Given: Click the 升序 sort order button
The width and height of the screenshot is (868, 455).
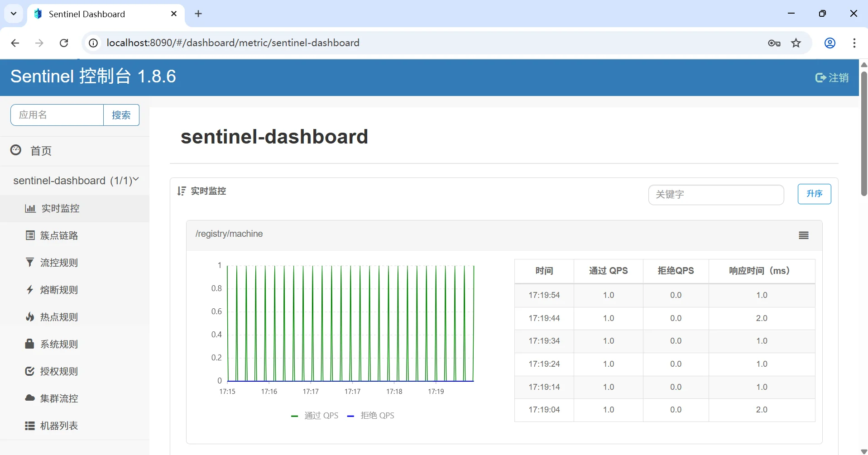Looking at the screenshot, I should (x=814, y=194).
